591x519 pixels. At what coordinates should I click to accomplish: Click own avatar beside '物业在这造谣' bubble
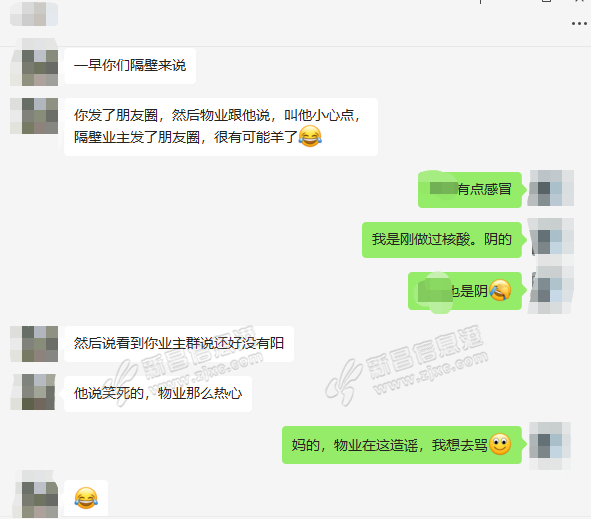tap(550, 446)
